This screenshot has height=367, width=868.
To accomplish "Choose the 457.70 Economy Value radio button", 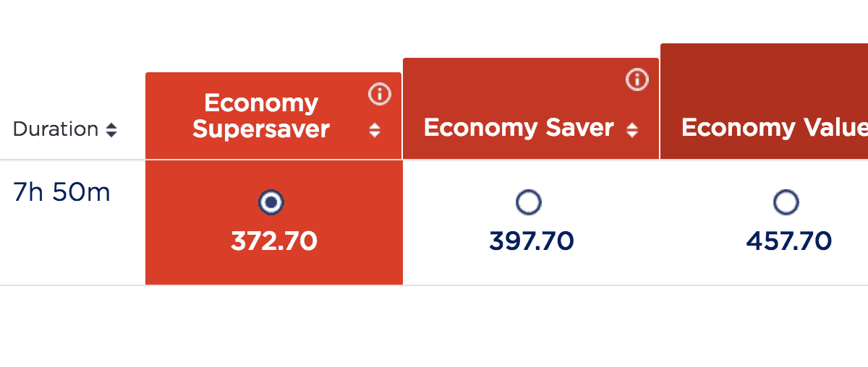I will click(786, 203).
